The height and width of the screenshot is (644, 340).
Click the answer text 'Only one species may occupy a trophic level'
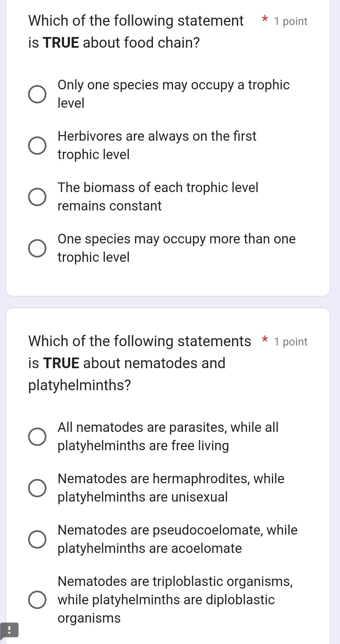point(173,94)
